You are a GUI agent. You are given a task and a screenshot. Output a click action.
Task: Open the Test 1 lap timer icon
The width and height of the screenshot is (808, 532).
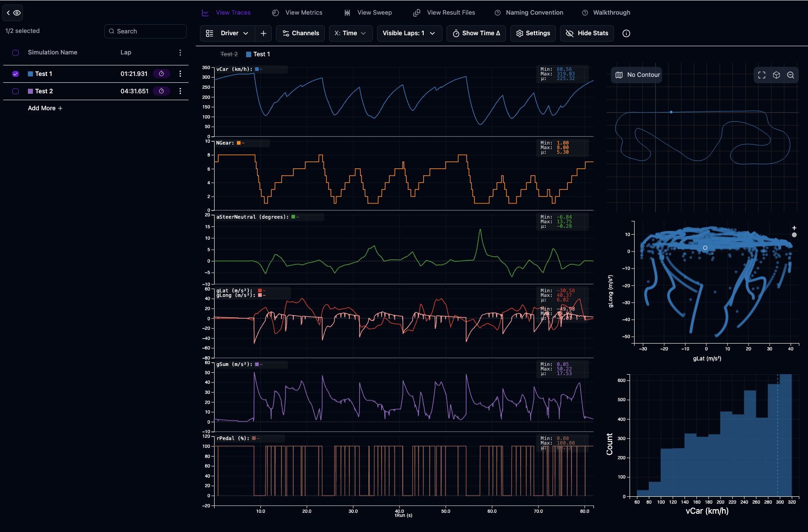click(162, 74)
